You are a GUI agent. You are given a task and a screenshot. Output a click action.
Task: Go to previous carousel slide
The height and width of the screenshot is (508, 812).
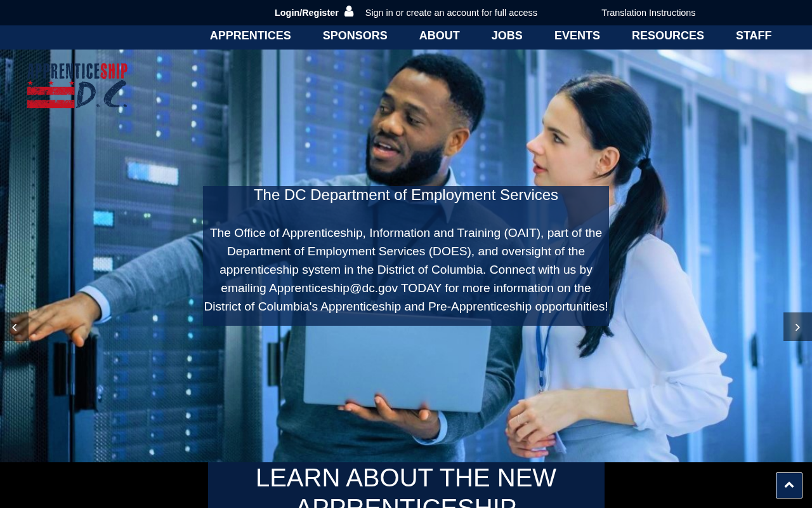tap(14, 327)
